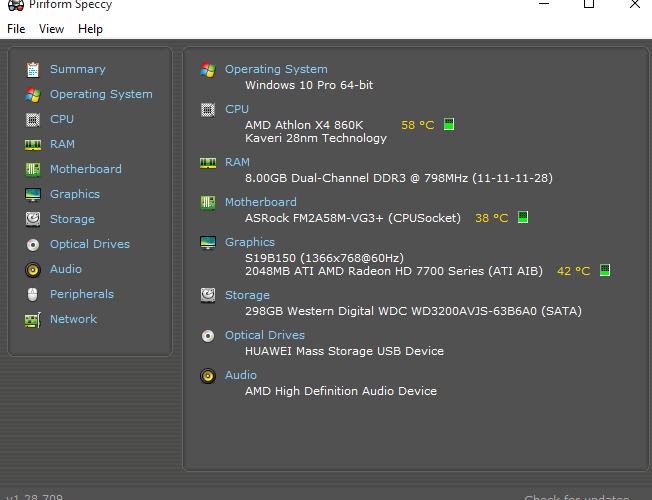652x500 pixels.
Task: View Network section from sidebar
Action: pos(73,319)
